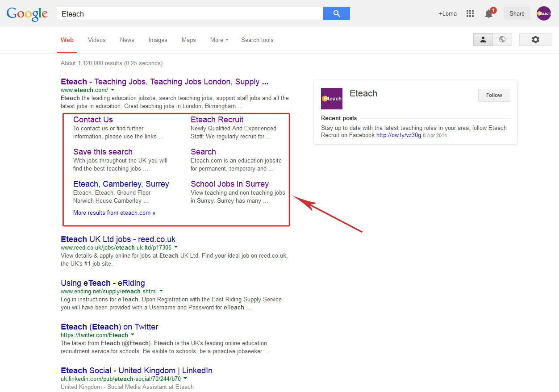Screen dimensions: 559x392
Task: Open the Eteach account avatar
Action: 544,13
